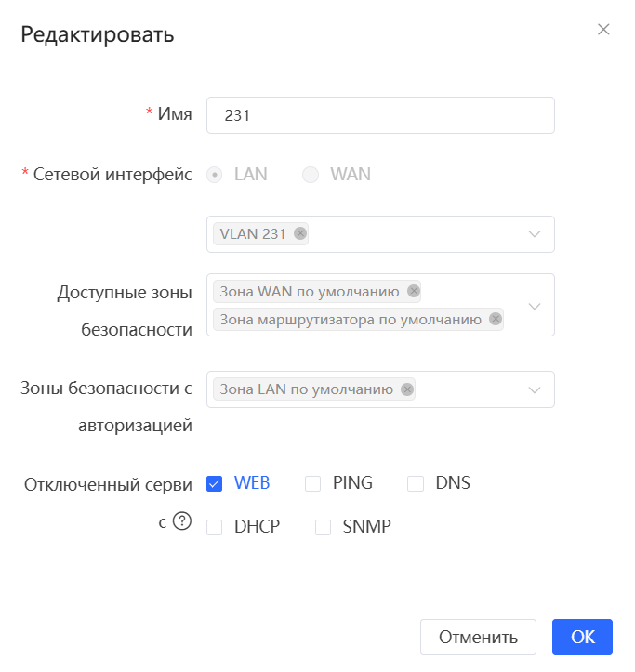
Task: Open the help tooltip for disabled services
Action: coord(182,521)
